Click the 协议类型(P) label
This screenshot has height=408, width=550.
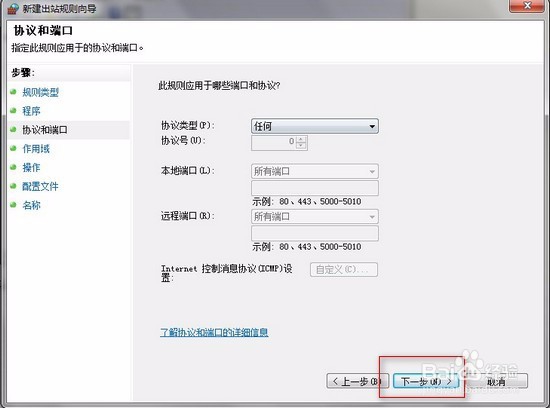187,125
